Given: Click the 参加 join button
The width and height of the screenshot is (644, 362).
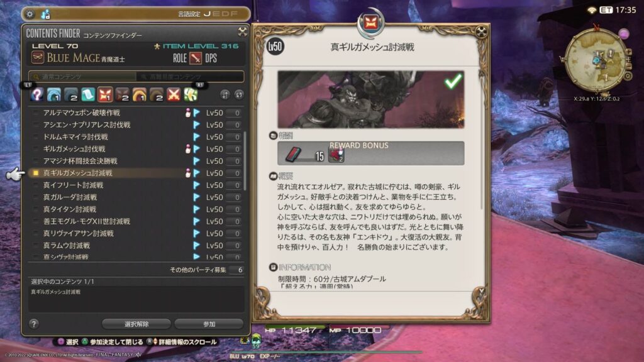Looking at the screenshot, I should [x=209, y=324].
